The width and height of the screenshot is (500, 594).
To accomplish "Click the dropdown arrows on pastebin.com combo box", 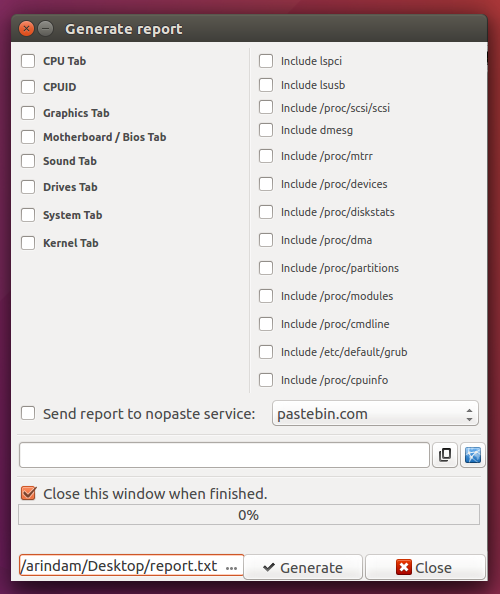I will 469,414.
